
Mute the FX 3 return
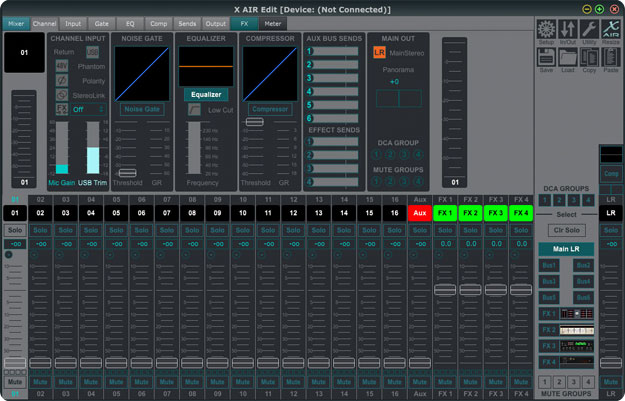click(x=495, y=381)
